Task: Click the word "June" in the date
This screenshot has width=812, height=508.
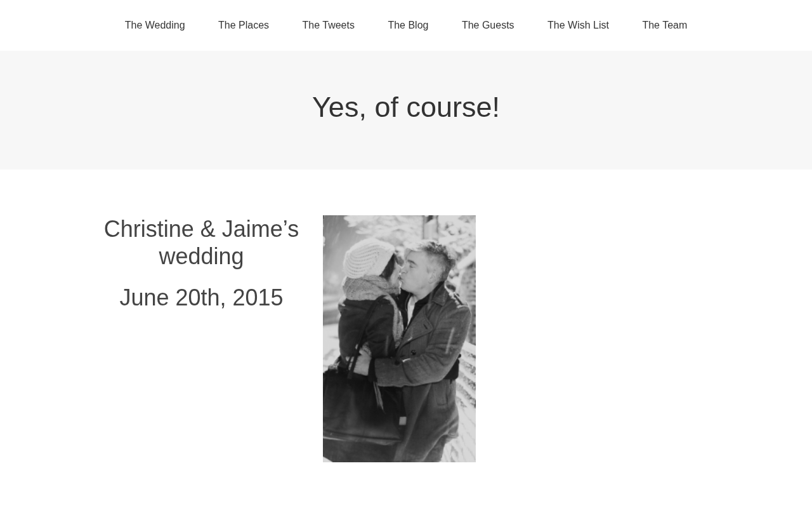Action: coord(143,298)
